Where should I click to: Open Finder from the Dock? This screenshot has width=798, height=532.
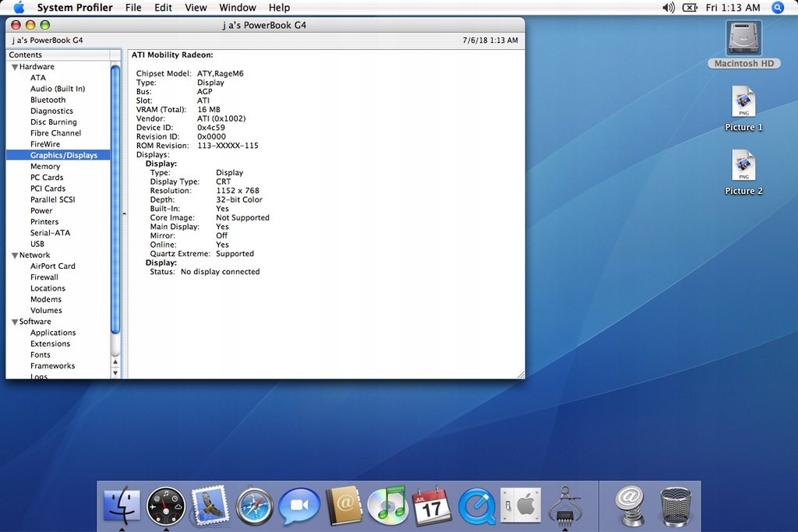point(122,506)
